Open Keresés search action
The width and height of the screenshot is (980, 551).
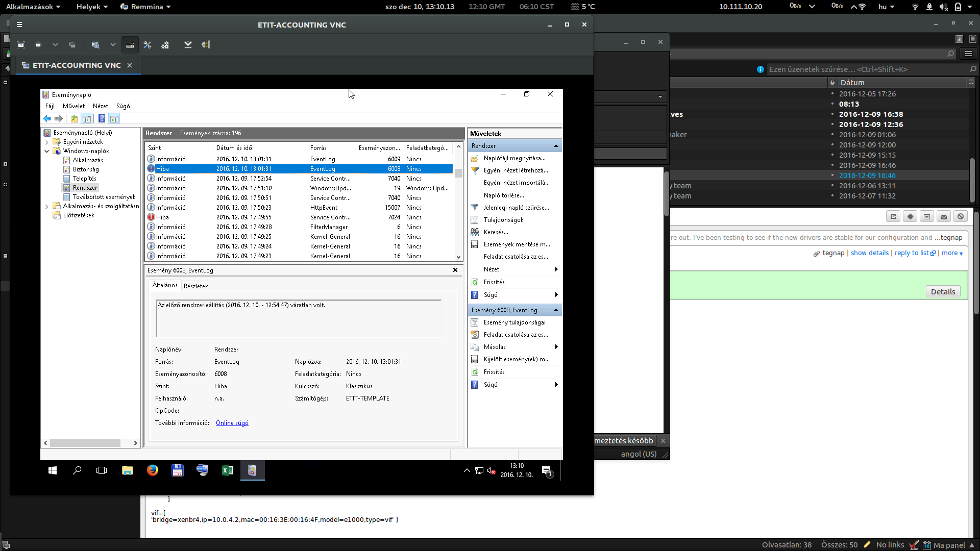496,232
